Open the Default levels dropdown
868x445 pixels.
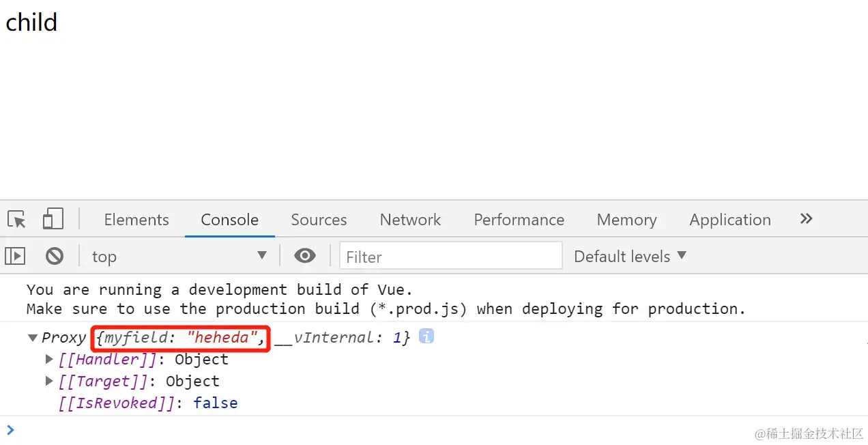pyautogui.click(x=630, y=256)
